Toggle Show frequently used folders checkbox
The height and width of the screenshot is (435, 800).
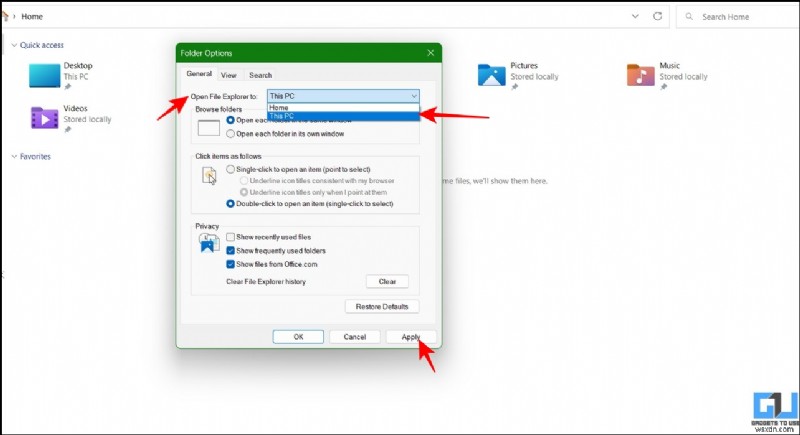pos(231,250)
